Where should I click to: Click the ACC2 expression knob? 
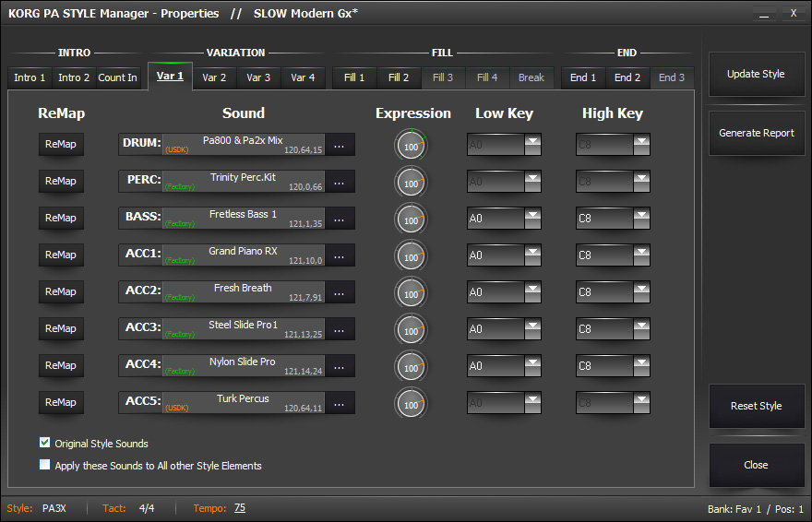click(412, 293)
